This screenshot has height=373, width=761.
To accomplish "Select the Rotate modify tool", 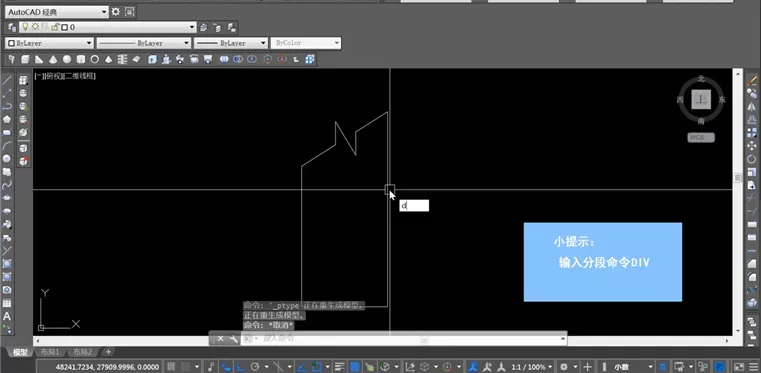I will (x=752, y=159).
